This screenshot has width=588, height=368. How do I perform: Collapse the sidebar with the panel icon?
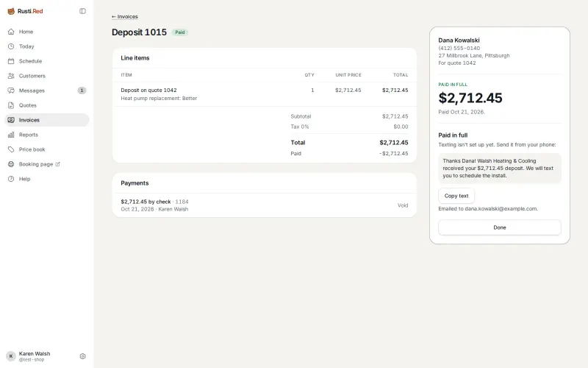coord(82,11)
